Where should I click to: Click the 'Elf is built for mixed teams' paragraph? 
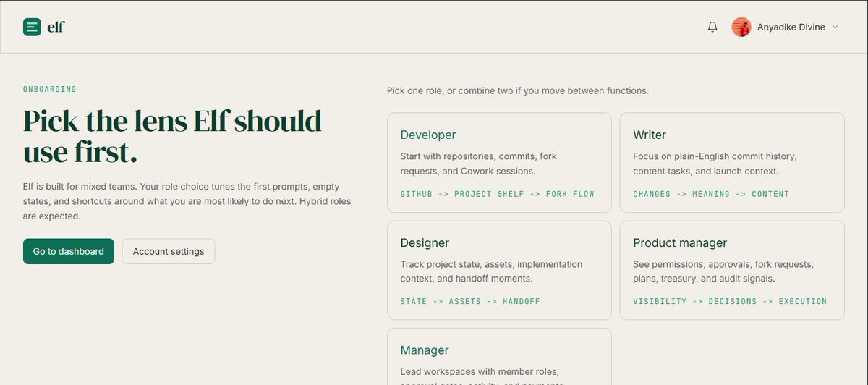(187, 201)
